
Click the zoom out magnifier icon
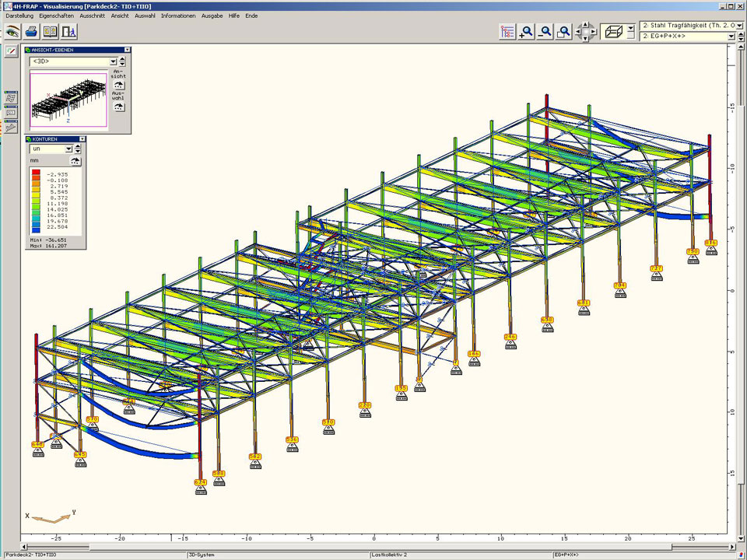[x=545, y=32]
